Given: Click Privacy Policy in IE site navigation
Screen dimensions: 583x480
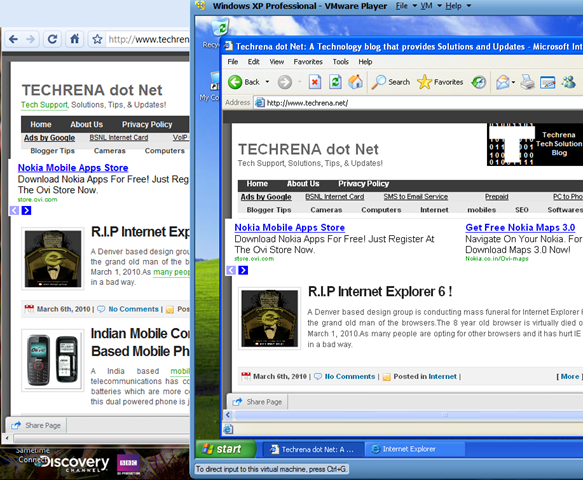Looking at the screenshot, I should point(363,184).
